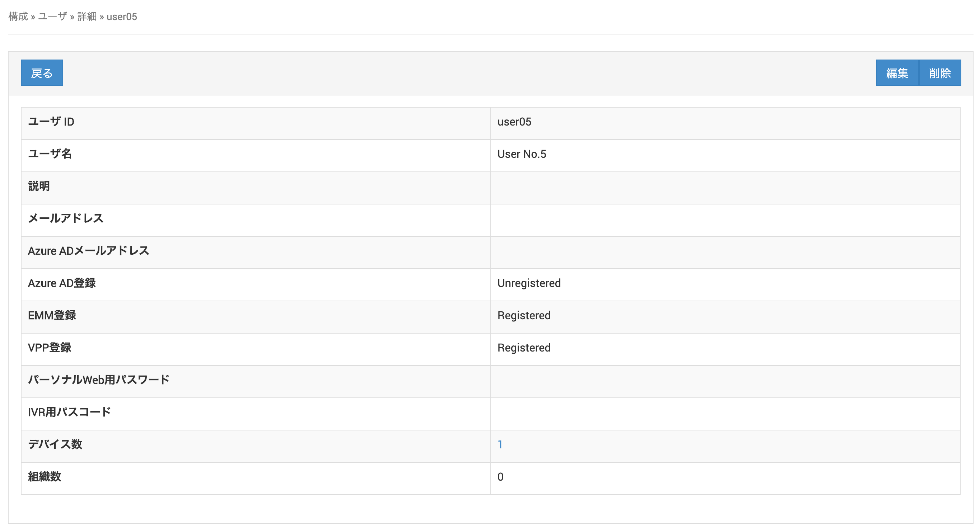980x528 pixels.
Task: Click the パーソナルWeb用パスワード row label
Action: [98, 380]
